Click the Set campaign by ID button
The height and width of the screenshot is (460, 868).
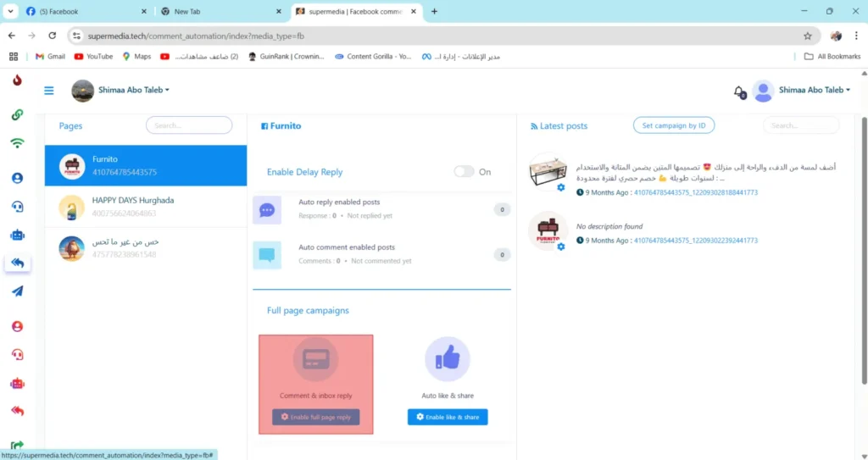[x=674, y=125]
